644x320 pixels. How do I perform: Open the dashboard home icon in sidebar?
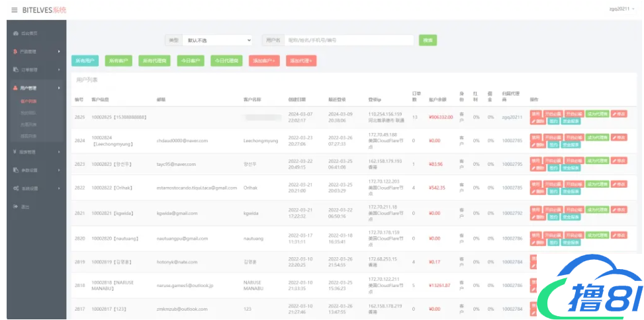15,33
